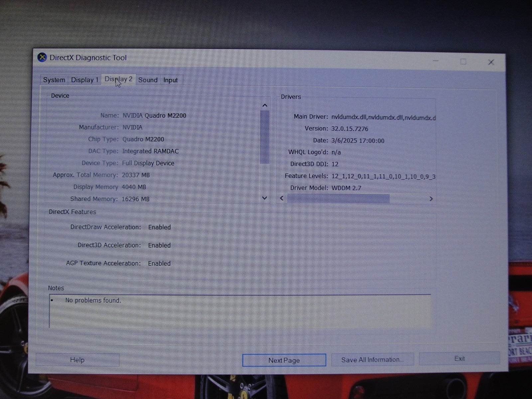Switch to the System tab
The height and width of the screenshot is (399, 532).
coord(54,79)
